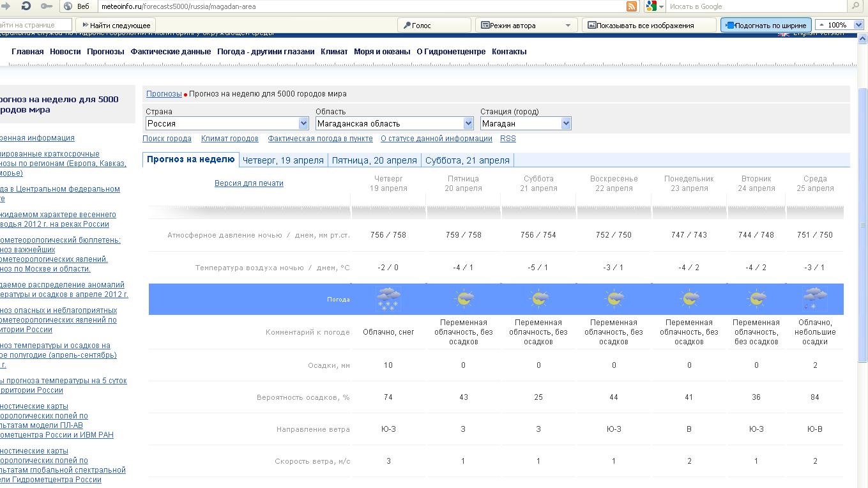868x488 pixels.
Task: Expand the Region dropdown Магаданская область
Action: click(x=394, y=123)
